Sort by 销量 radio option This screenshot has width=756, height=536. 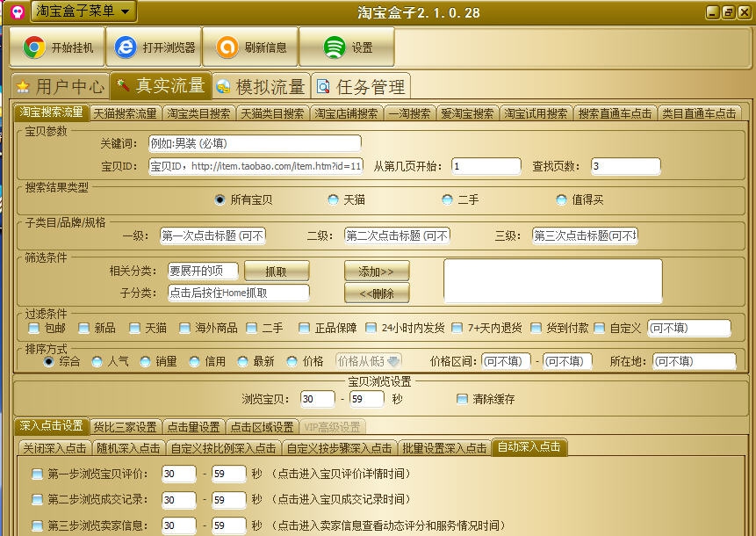point(145,361)
